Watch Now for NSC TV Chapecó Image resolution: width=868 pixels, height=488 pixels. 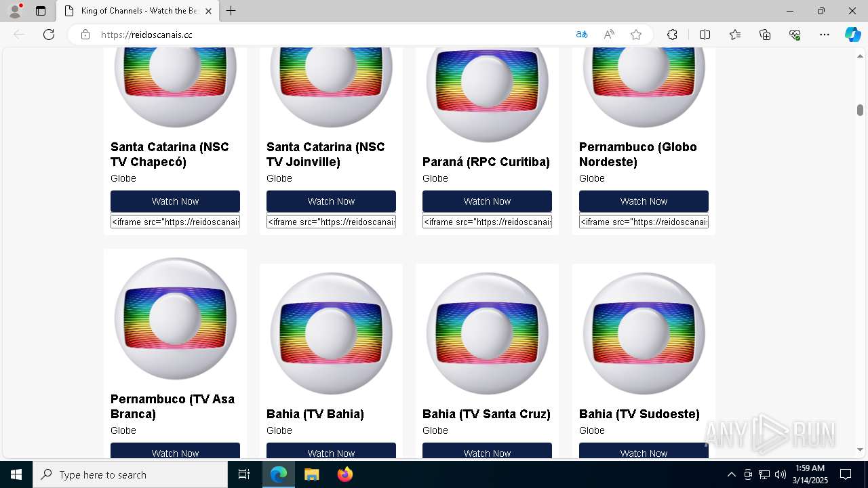[x=175, y=201]
